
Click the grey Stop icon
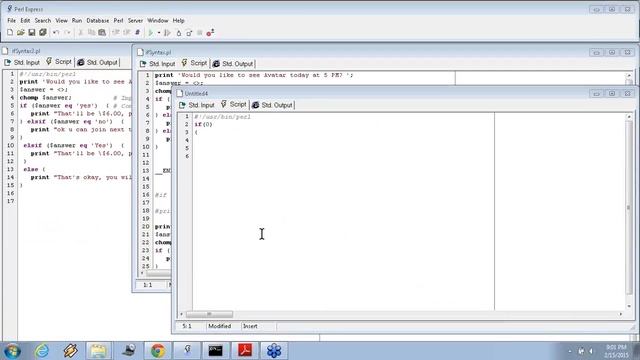pyautogui.click(x=200, y=33)
